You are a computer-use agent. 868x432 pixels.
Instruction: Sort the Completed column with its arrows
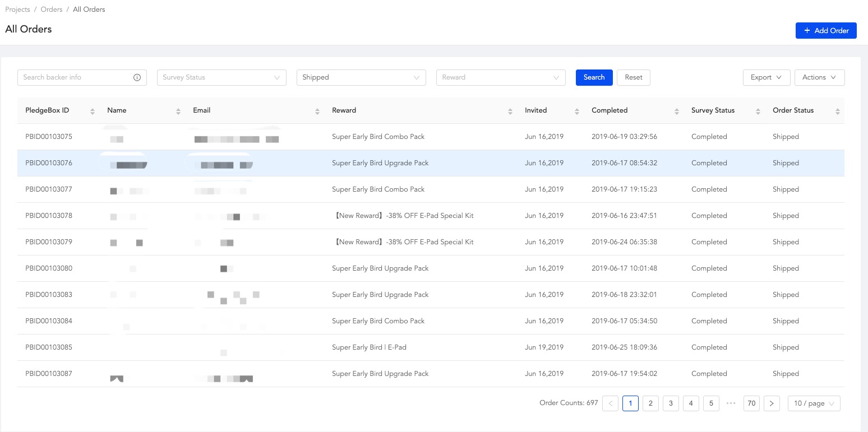click(x=677, y=111)
